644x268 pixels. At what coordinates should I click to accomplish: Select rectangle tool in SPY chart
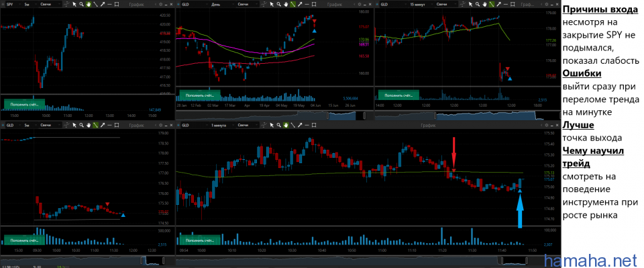coord(117,4)
